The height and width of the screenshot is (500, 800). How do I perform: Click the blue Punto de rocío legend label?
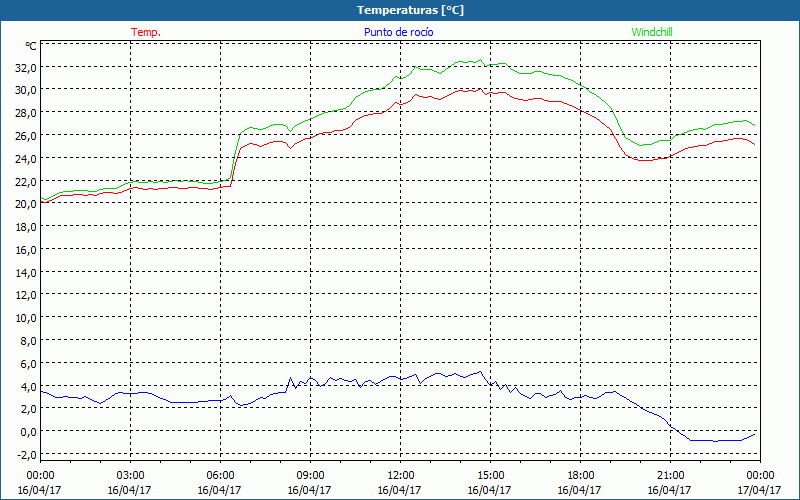[x=398, y=32]
